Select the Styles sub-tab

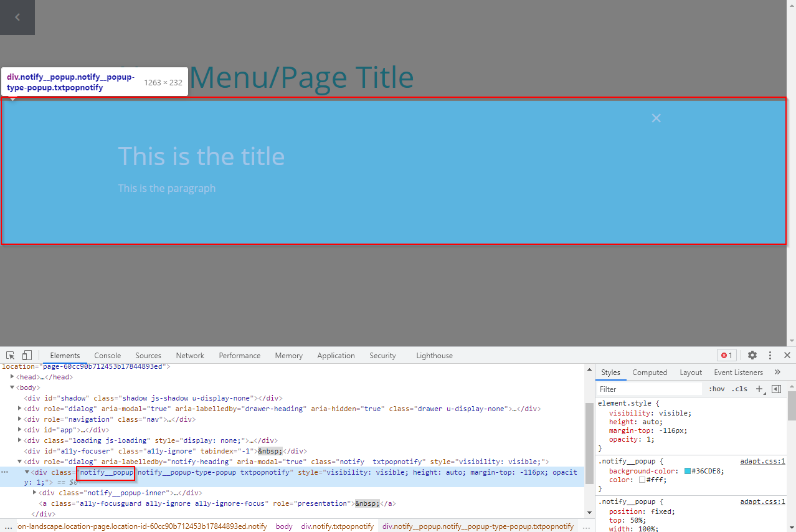610,373
